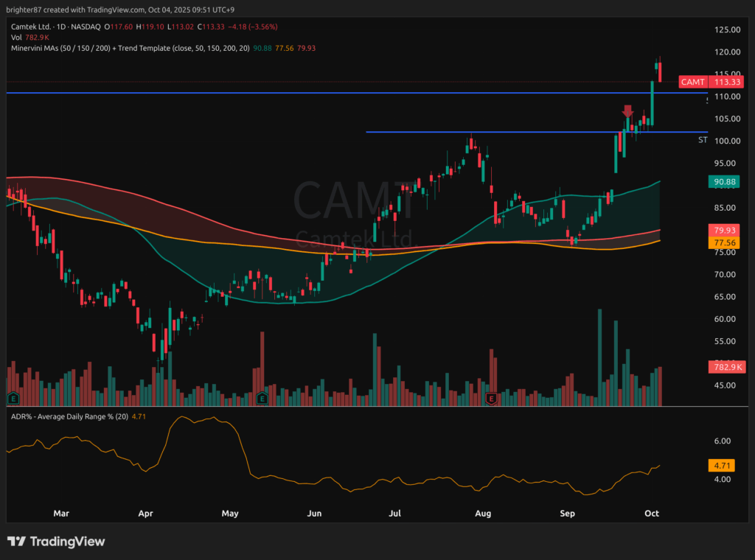Click the Jul label on time axis
This screenshot has width=755, height=560.
[394, 512]
